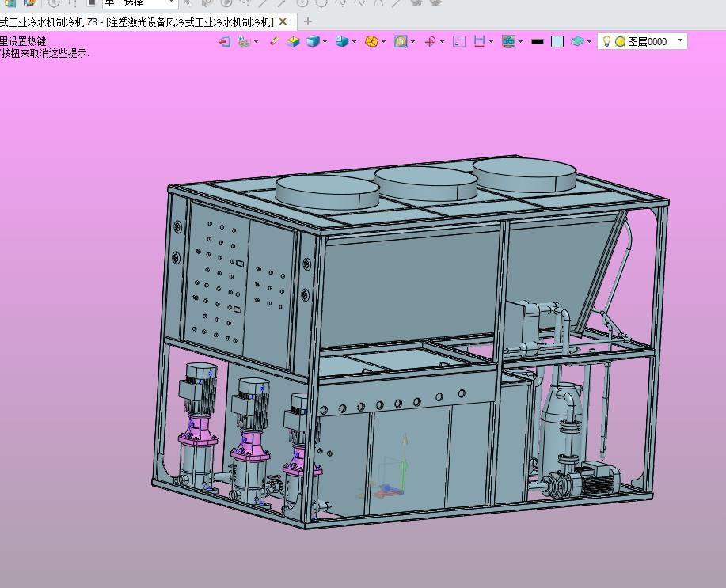Add a new document tab with plus
Screen dimensions: 726x588
[x=308, y=21]
